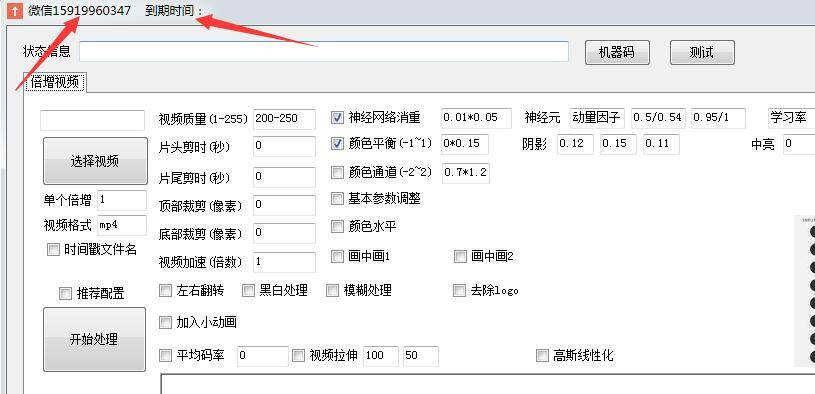Click the field showing 0.95/1
The width and height of the screenshot is (815, 394).
point(719,118)
